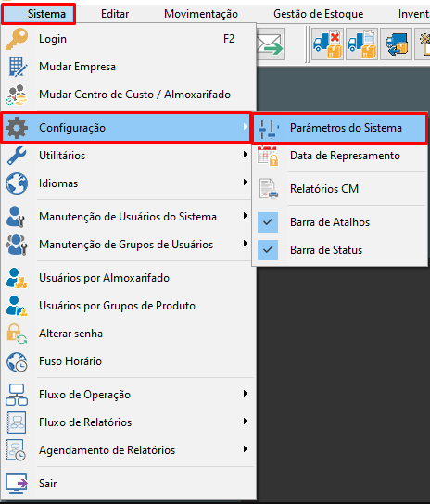This screenshot has height=504, width=430.
Task: Click the Usuários por Grupos de Produto icon
Action: 17,306
